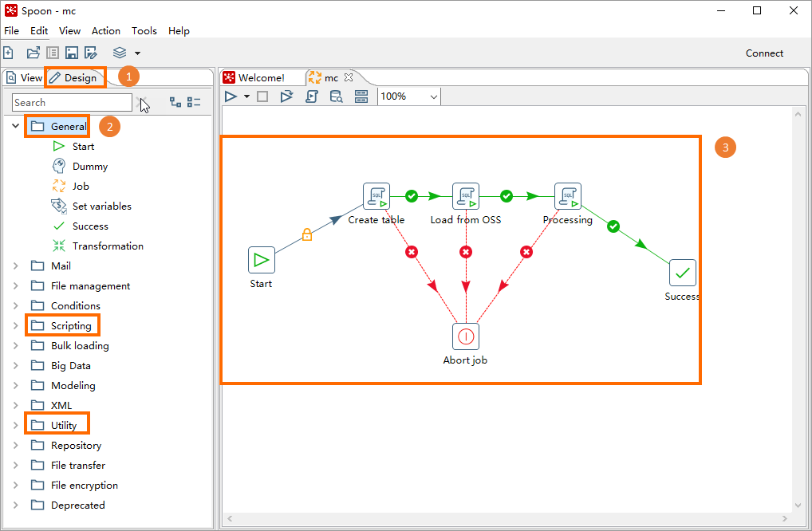Click the database SQL check icon
The image size is (812, 531).
(x=336, y=96)
